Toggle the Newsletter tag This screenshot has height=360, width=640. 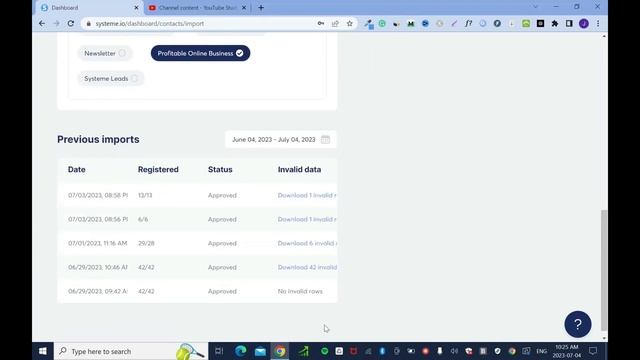[105, 53]
